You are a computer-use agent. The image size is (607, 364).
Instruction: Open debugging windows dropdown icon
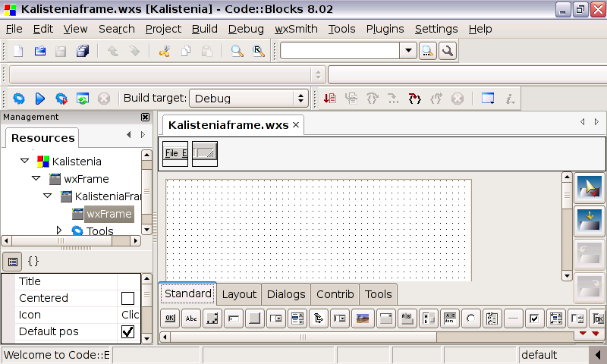click(488, 99)
